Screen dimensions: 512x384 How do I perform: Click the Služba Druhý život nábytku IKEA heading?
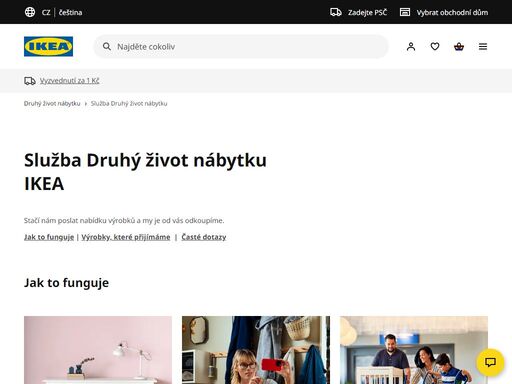click(145, 172)
